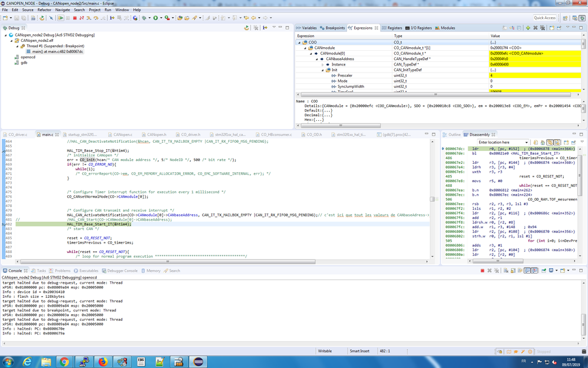The width and height of the screenshot is (588, 368).
Task: Click the red Terminate icon in main toolbar
Action: coord(75,18)
